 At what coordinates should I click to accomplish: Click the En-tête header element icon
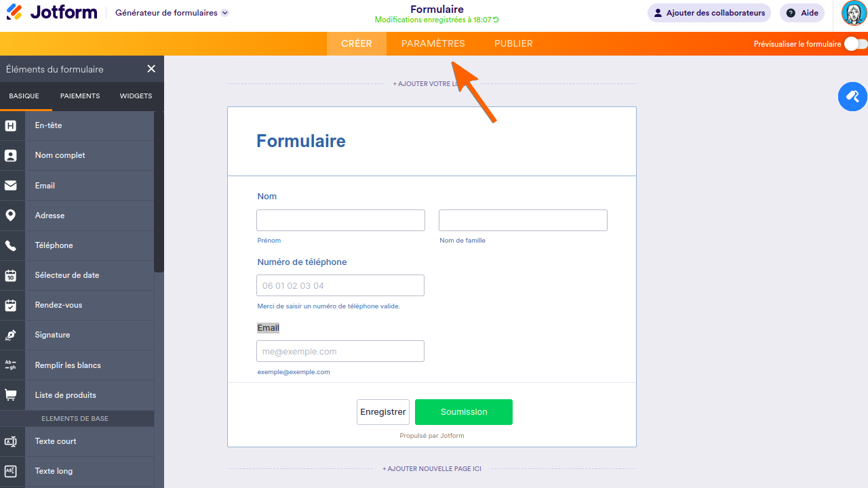(11, 125)
